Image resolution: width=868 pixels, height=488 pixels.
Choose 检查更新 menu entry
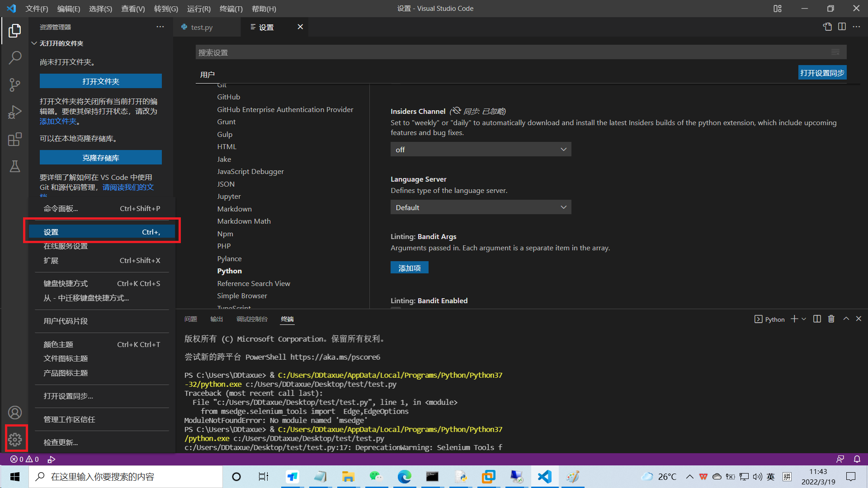[x=102, y=442]
